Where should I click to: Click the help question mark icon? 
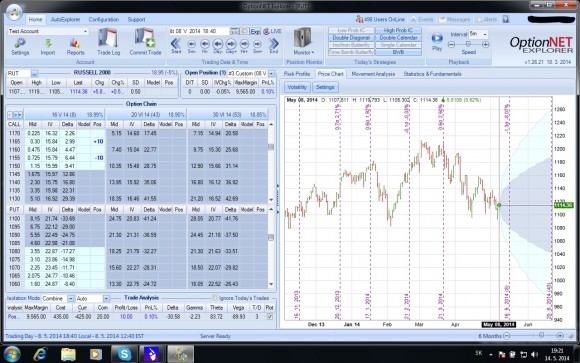pos(506,19)
